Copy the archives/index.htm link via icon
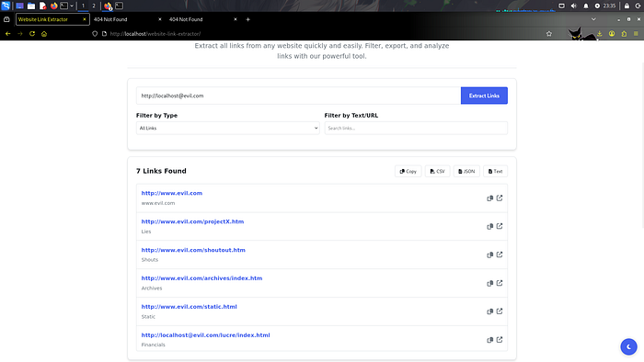The height and width of the screenshot is (362, 644). 489,283
